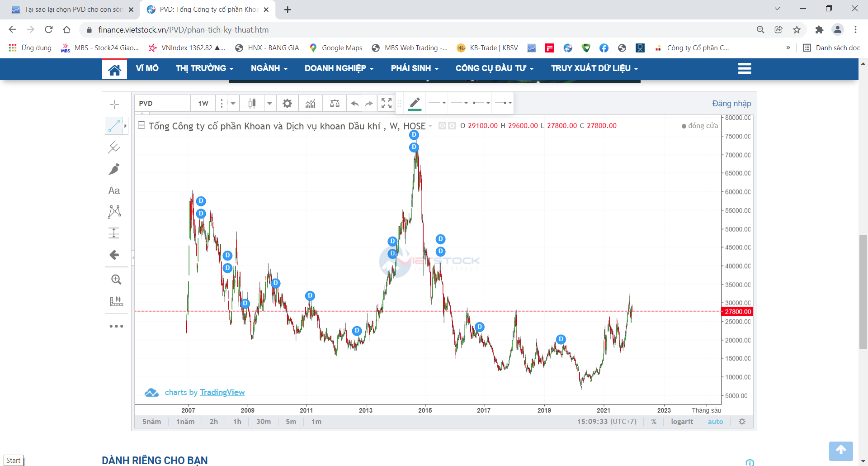
Task: Bookmark this page with the star icon
Action: pyautogui.click(x=797, y=30)
